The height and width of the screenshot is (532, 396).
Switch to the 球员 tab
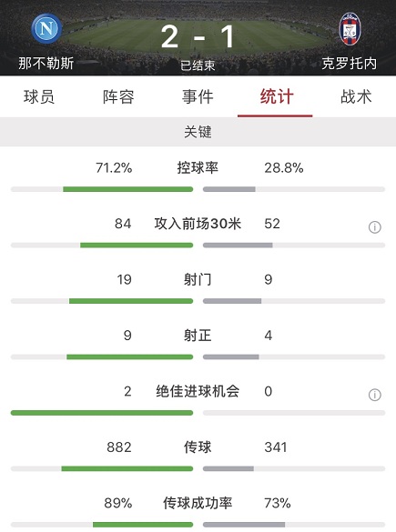(39, 96)
